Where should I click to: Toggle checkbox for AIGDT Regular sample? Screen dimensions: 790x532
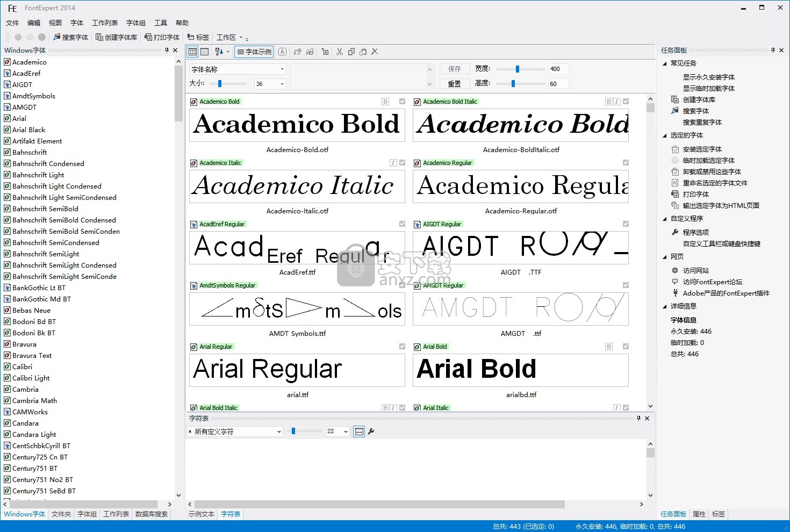(x=626, y=224)
